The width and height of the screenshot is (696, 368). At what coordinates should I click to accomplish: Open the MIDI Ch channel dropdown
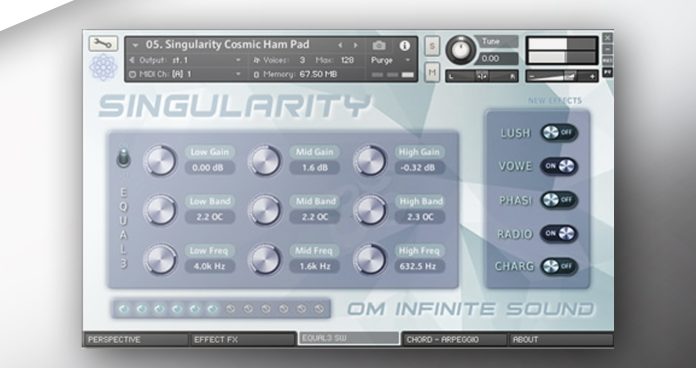click(x=238, y=74)
